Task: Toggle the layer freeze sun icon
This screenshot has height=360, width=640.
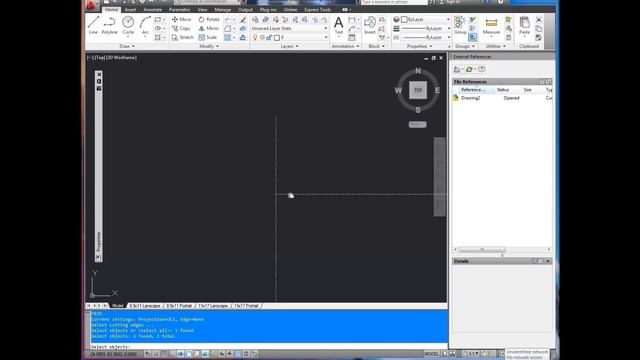Action: click(x=262, y=37)
